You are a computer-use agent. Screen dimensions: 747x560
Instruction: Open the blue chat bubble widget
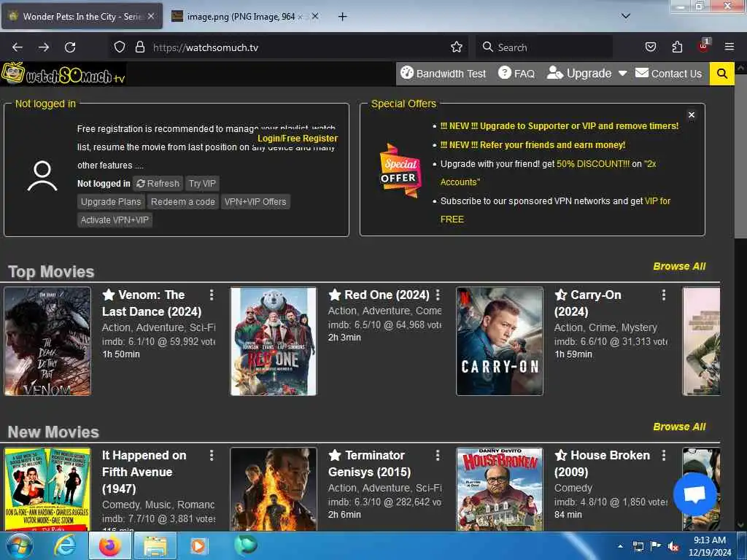click(x=694, y=494)
